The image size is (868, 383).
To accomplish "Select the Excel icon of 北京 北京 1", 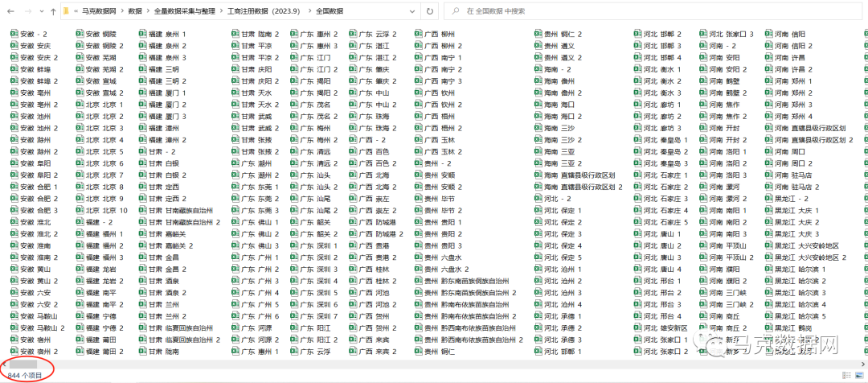I will pos(80,105).
